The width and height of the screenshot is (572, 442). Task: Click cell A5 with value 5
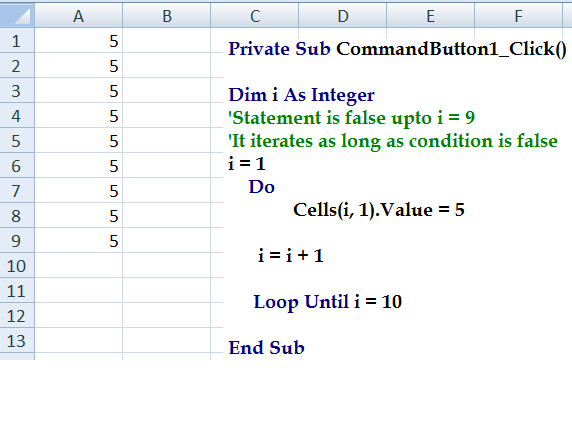tap(78, 140)
